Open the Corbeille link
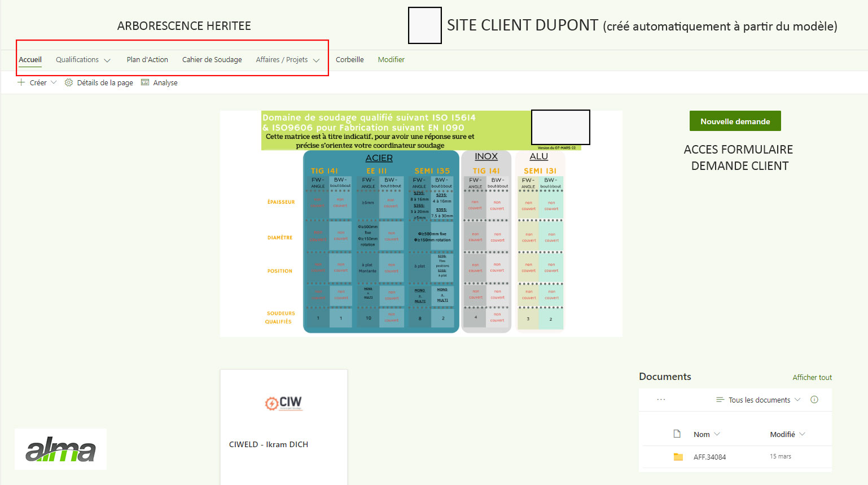The width and height of the screenshot is (868, 485). (350, 60)
